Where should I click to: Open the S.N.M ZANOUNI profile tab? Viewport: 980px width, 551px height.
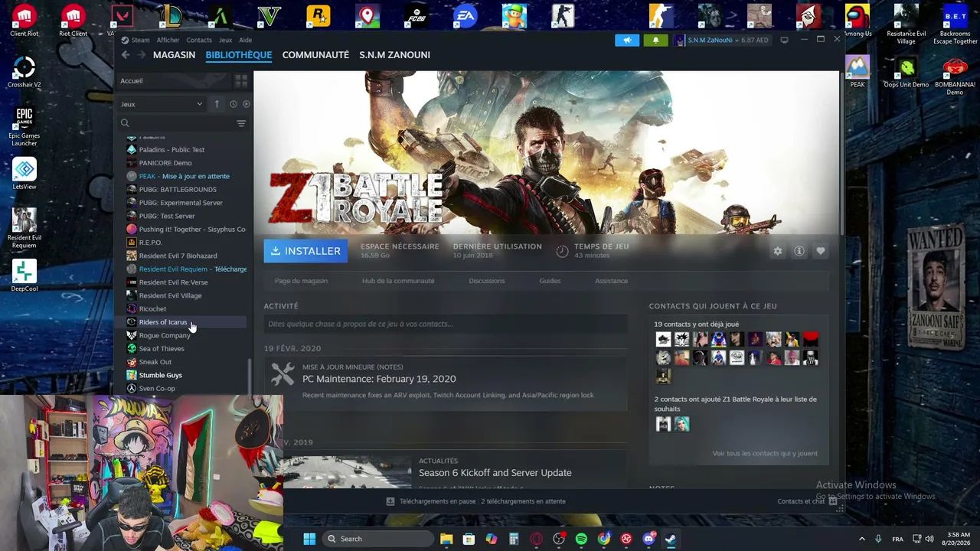394,55
